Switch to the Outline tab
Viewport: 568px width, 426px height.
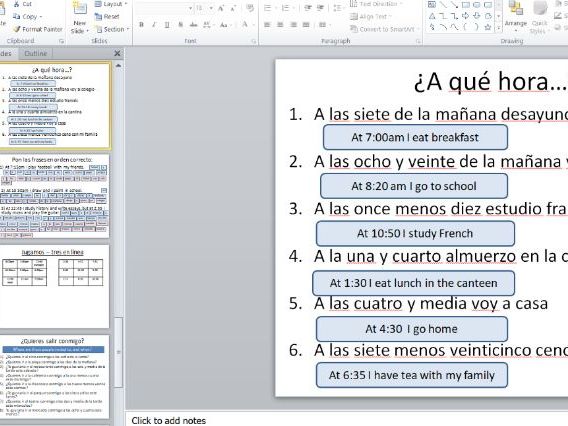click(x=36, y=54)
